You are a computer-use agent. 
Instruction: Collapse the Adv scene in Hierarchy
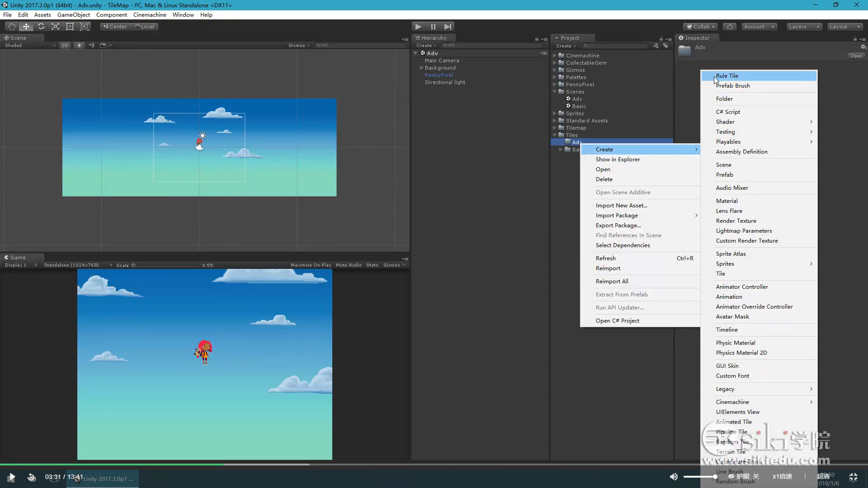(415, 53)
